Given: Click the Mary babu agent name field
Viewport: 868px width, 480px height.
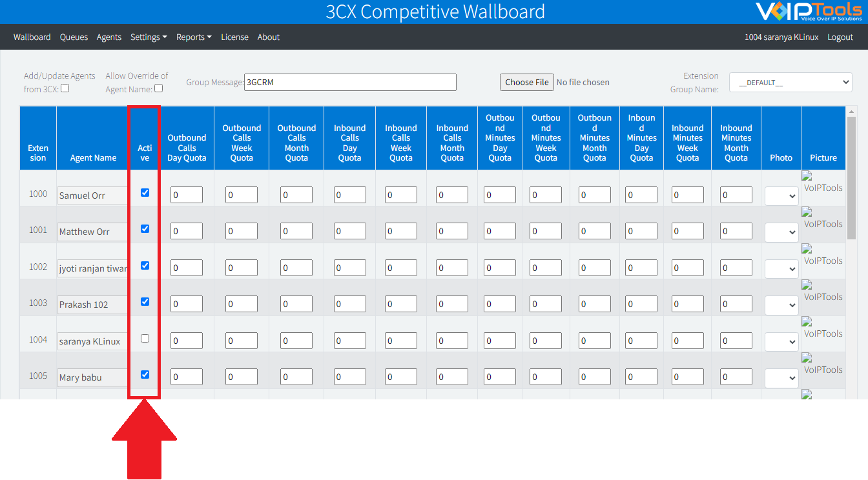Looking at the screenshot, I should click(92, 377).
